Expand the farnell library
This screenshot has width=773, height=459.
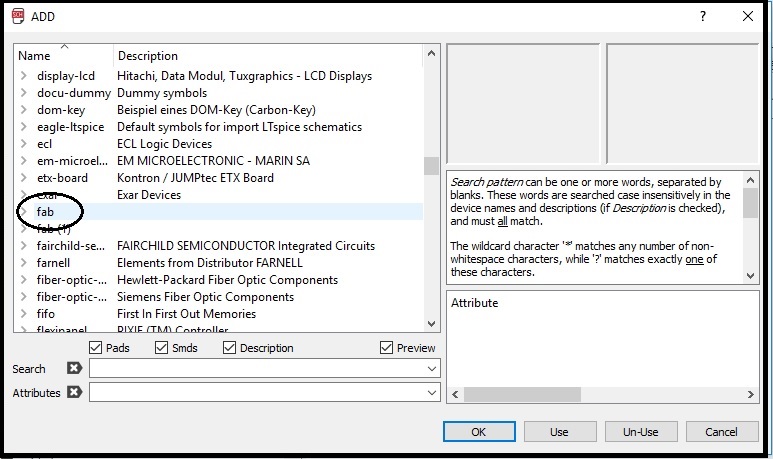[x=23, y=263]
